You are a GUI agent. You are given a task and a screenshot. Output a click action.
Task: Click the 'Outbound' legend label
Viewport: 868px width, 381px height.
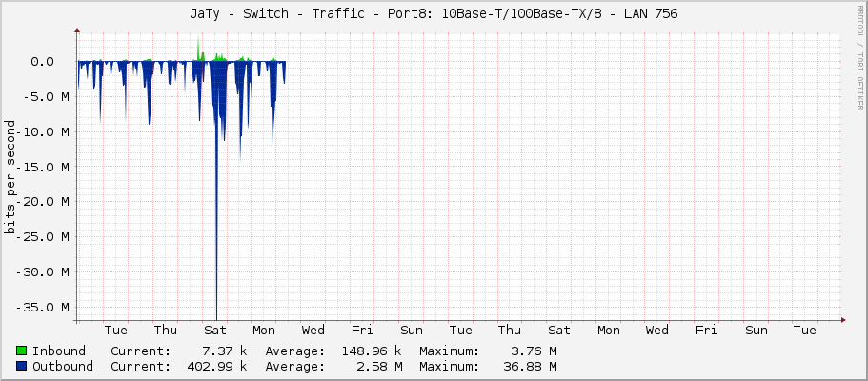[63, 367]
